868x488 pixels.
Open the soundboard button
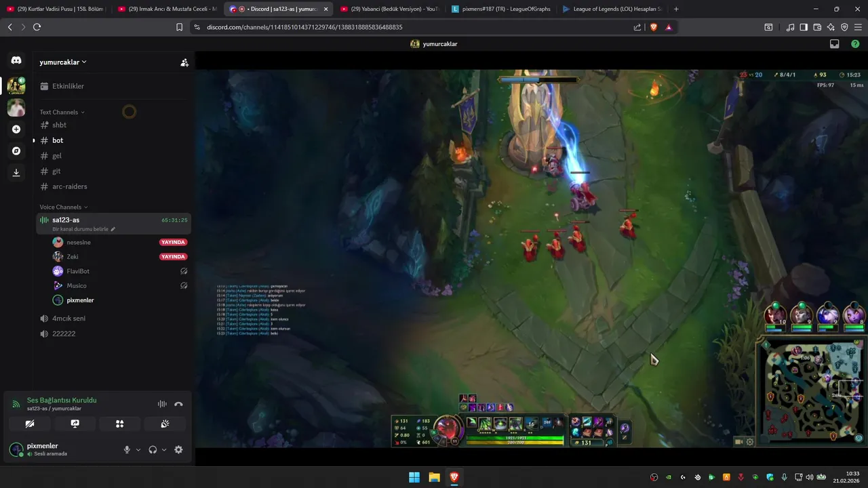[165, 424]
